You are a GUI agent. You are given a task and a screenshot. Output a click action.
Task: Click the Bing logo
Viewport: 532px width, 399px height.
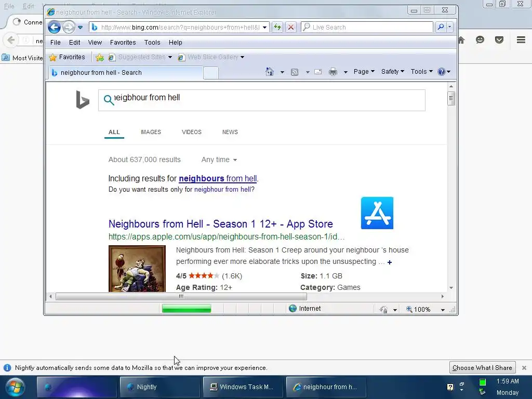pos(83,100)
